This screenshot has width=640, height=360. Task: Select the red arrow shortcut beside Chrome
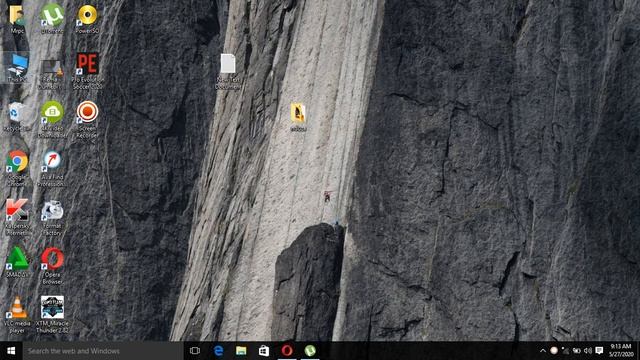pos(52,168)
